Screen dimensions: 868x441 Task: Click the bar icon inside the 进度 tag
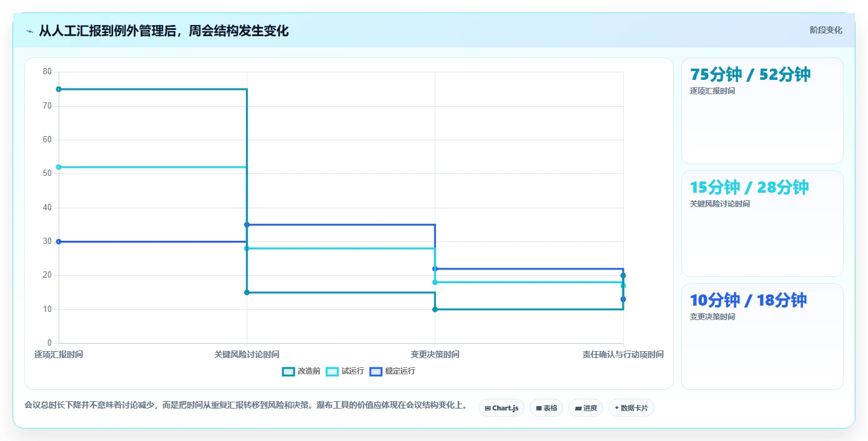pos(578,409)
